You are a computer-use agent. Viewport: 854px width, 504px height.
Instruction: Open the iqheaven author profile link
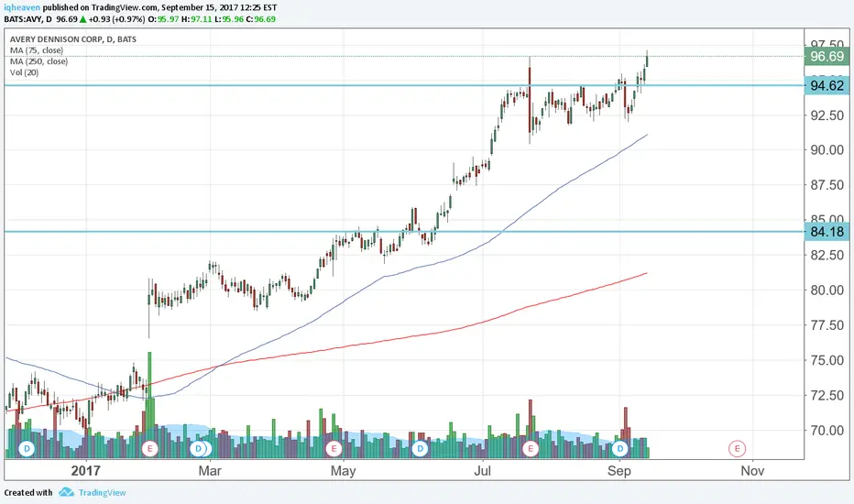point(22,7)
